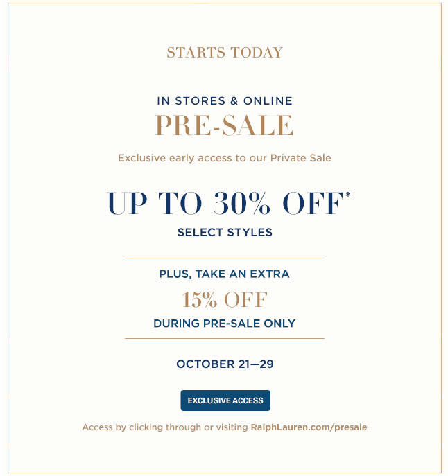Click the large PRE-SALE gold title

[225, 125]
